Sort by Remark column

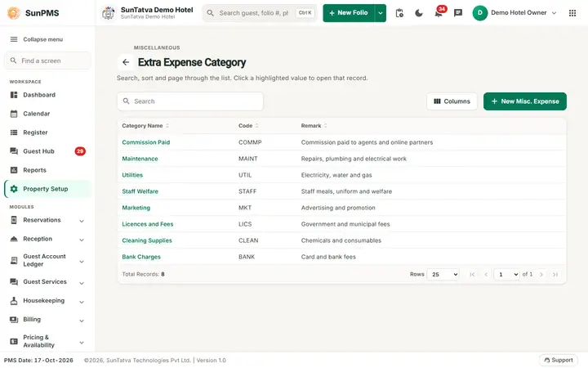(326, 126)
